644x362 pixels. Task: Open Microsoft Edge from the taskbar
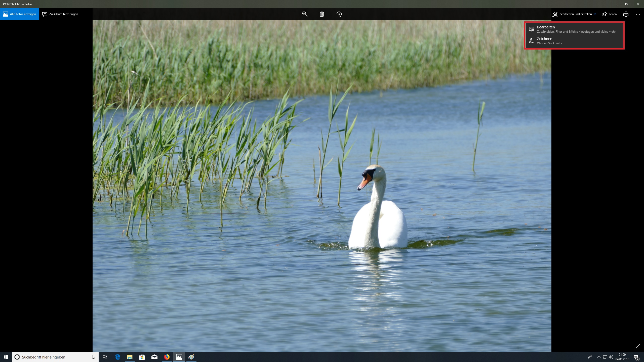(x=117, y=357)
